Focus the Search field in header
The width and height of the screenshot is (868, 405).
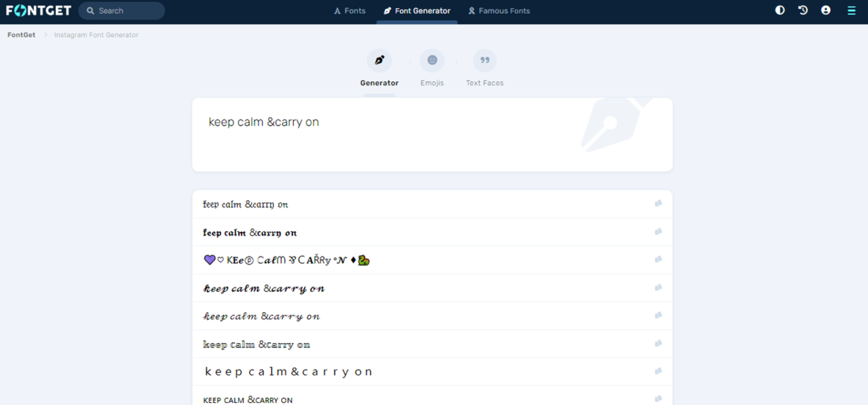tap(122, 11)
